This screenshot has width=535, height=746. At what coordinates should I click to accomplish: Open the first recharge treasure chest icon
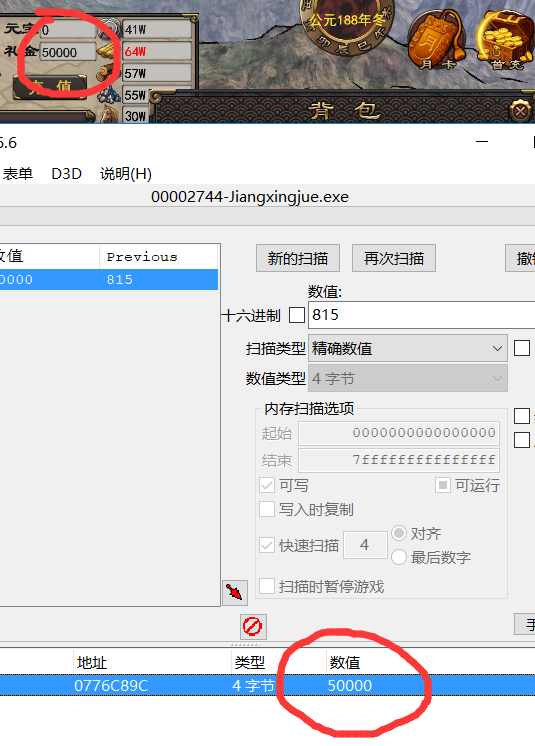point(506,40)
